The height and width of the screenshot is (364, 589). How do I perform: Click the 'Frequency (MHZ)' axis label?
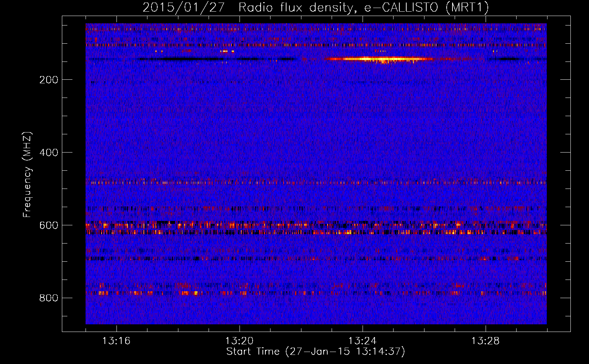coord(27,175)
